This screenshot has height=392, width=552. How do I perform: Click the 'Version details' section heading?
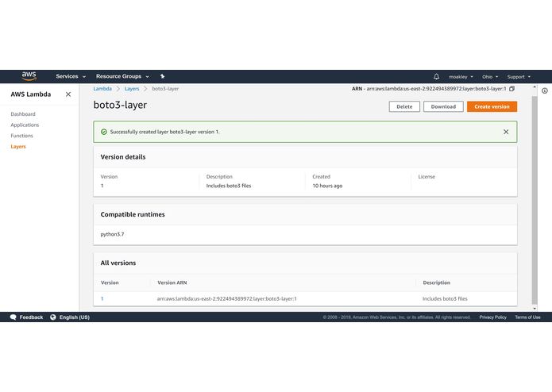click(x=123, y=157)
